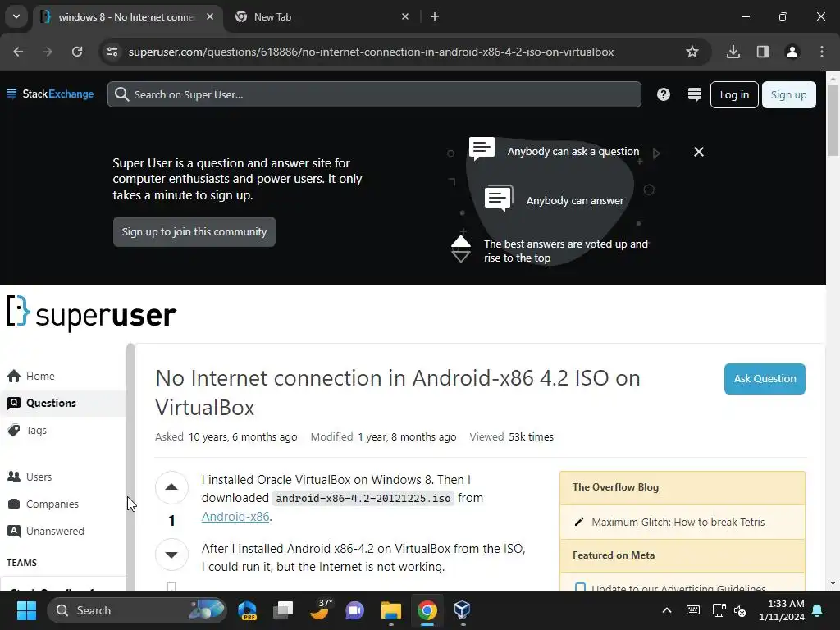Image resolution: width=840 pixels, height=630 pixels.
Task: Click the Sign up button
Action: 788,95
